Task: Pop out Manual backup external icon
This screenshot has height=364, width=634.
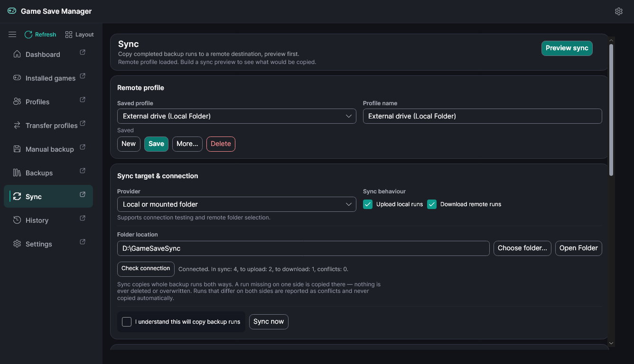Action: point(83,147)
